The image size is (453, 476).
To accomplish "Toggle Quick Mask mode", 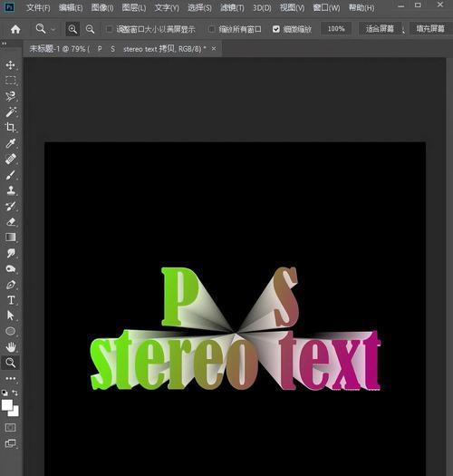I will [10, 427].
